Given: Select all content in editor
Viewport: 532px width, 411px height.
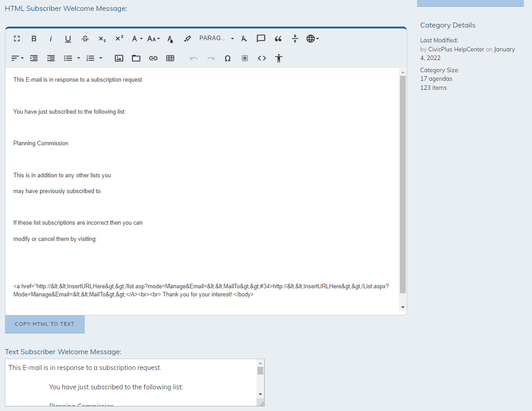Looking at the screenshot, I should pos(245,58).
